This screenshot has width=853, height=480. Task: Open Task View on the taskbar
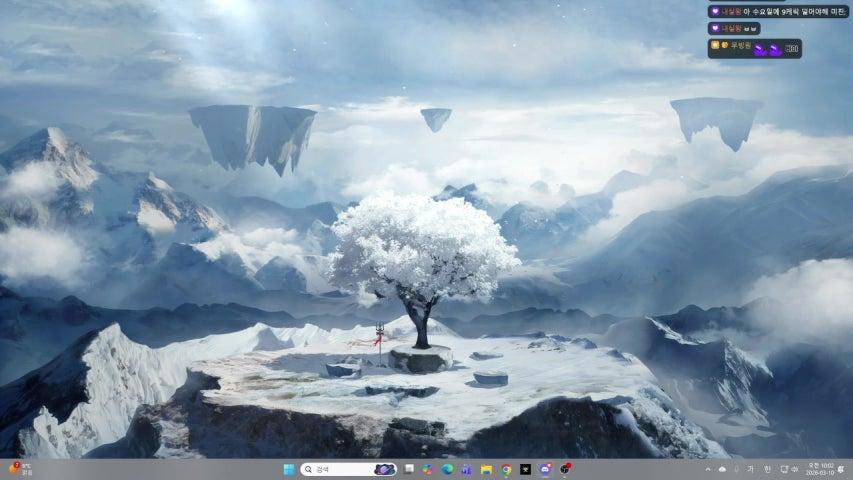tap(409, 469)
